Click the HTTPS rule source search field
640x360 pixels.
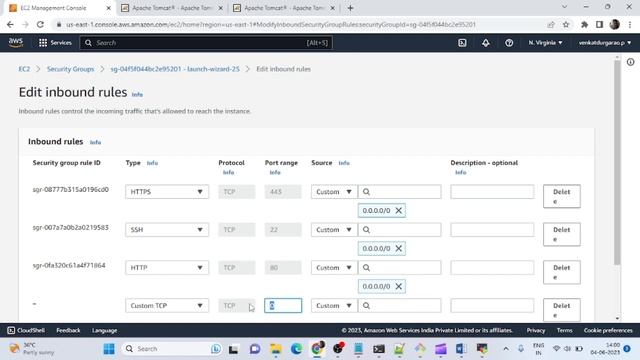(x=400, y=192)
